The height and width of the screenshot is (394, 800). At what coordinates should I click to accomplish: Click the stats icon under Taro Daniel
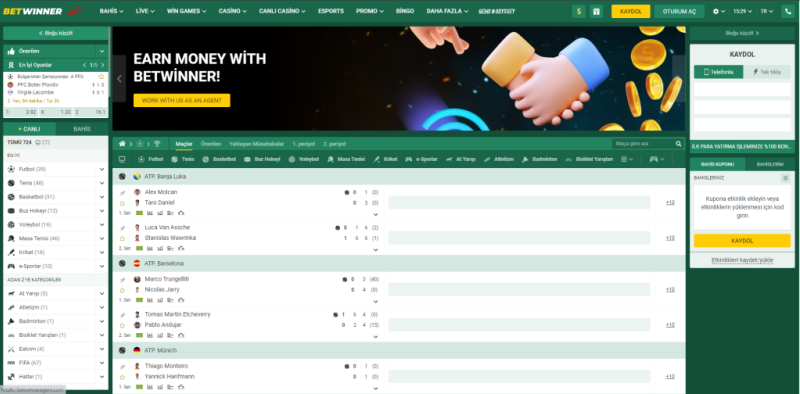tap(150, 213)
